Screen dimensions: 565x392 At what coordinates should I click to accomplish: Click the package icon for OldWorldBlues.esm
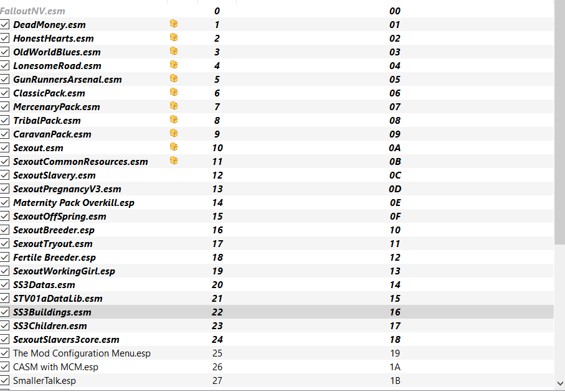point(174,51)
